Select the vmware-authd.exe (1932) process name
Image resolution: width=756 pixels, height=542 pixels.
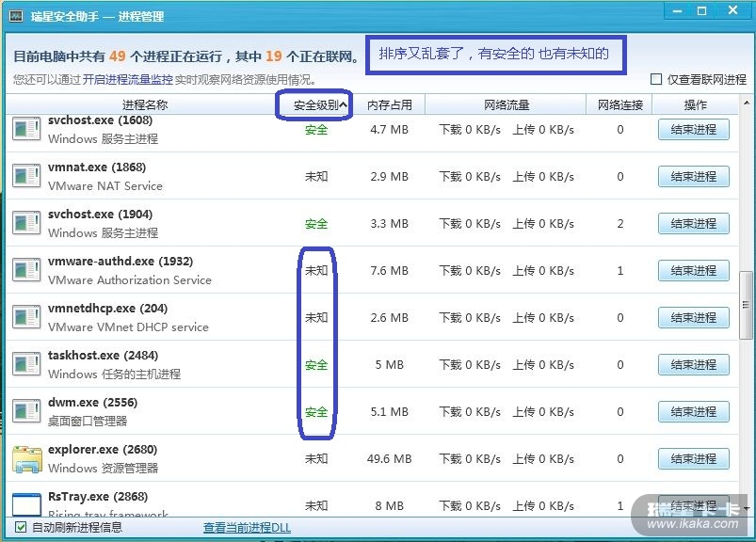[121, 262]
